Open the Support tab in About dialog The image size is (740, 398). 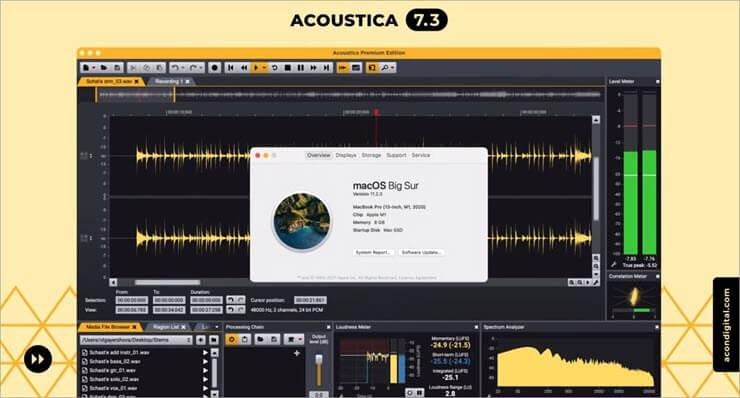[396, 155]
